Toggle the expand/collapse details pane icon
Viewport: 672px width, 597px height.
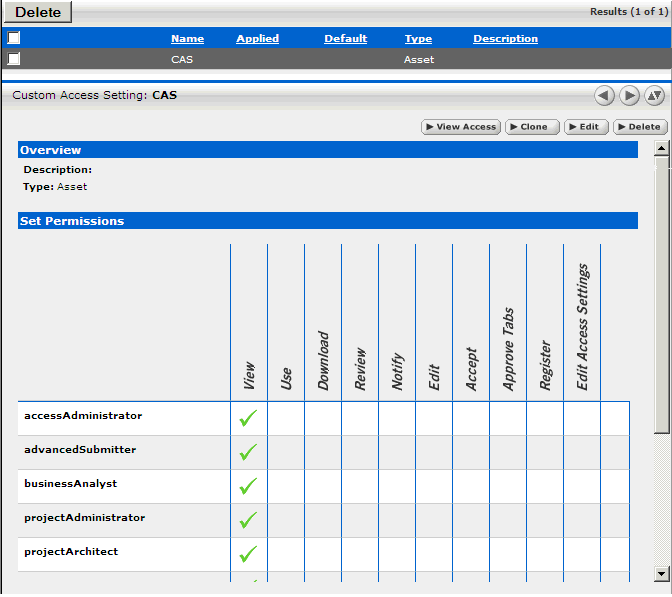tap(654, 95)
